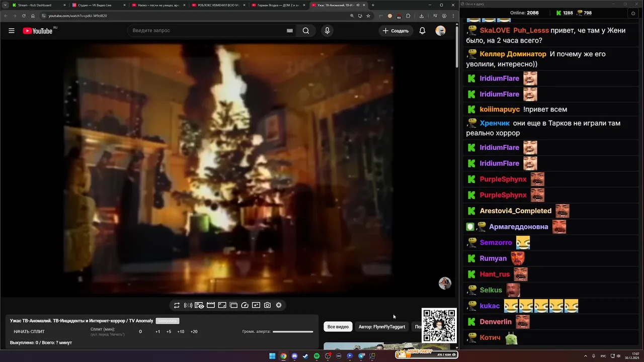Open the settings icon in chat window header

click(x=633, y=14)
